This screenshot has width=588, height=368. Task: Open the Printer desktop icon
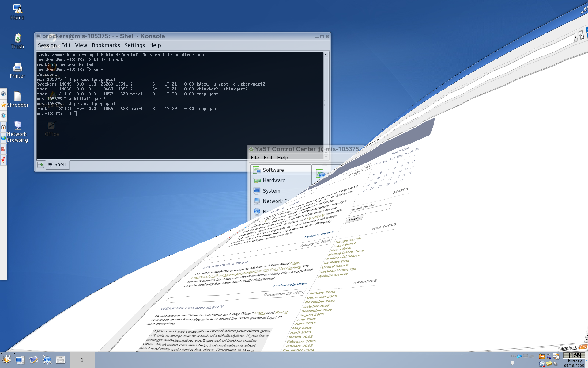[17, 70]
